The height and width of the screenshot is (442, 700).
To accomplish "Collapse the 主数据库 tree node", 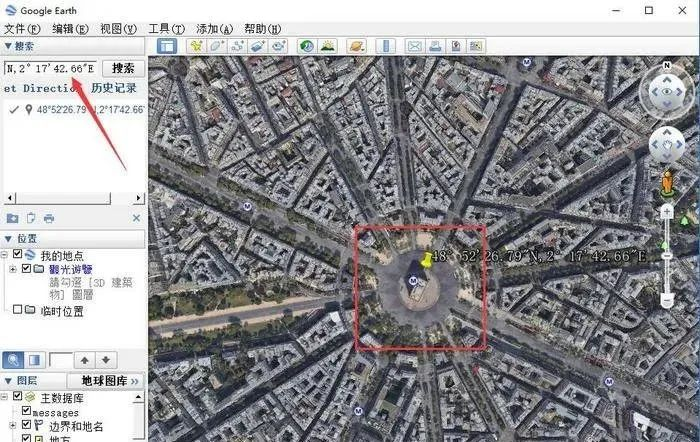I will click(4, 396).
